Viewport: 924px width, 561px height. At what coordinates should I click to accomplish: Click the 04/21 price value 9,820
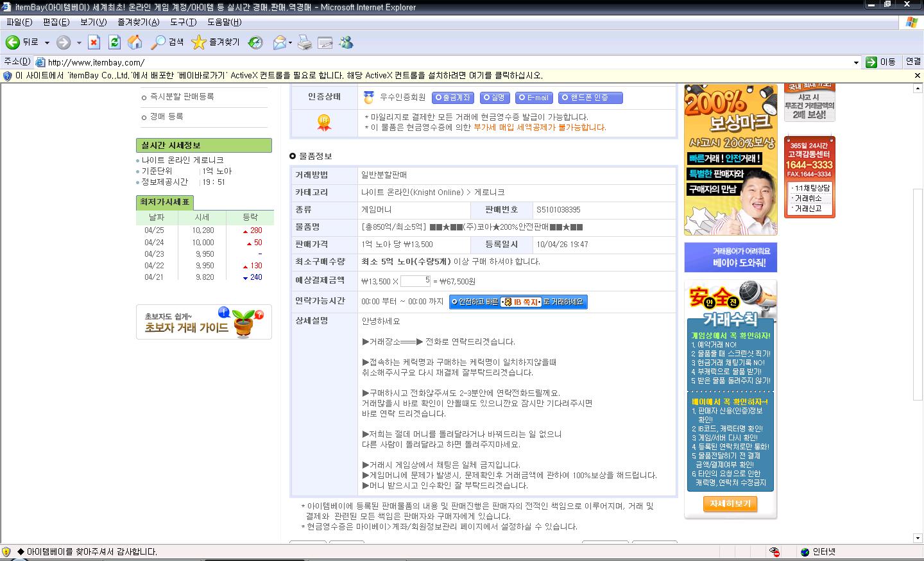[x=205, y=277]
